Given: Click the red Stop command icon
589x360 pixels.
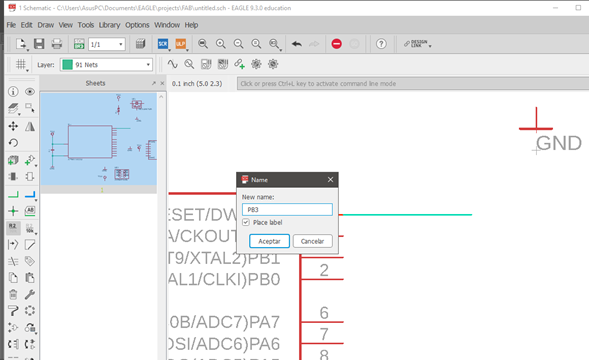Looking at the screenshot, I should click(x=337, y=44).
